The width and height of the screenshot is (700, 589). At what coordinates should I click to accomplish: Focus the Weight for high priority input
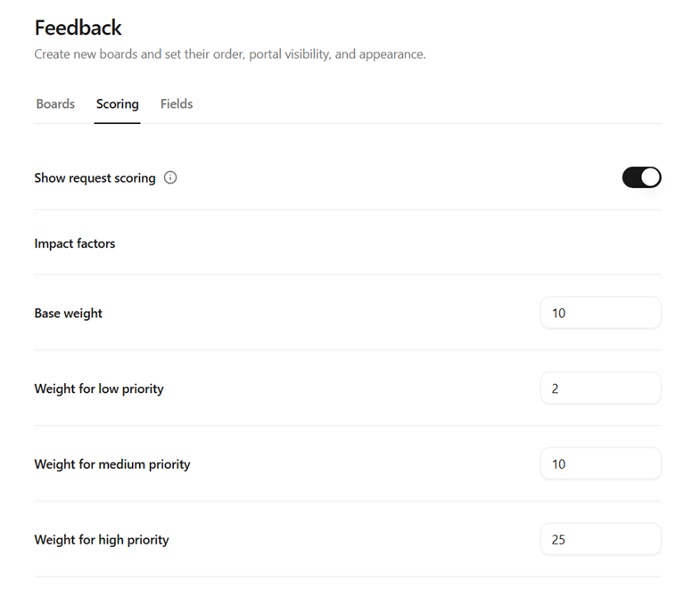tap(600, 539)
